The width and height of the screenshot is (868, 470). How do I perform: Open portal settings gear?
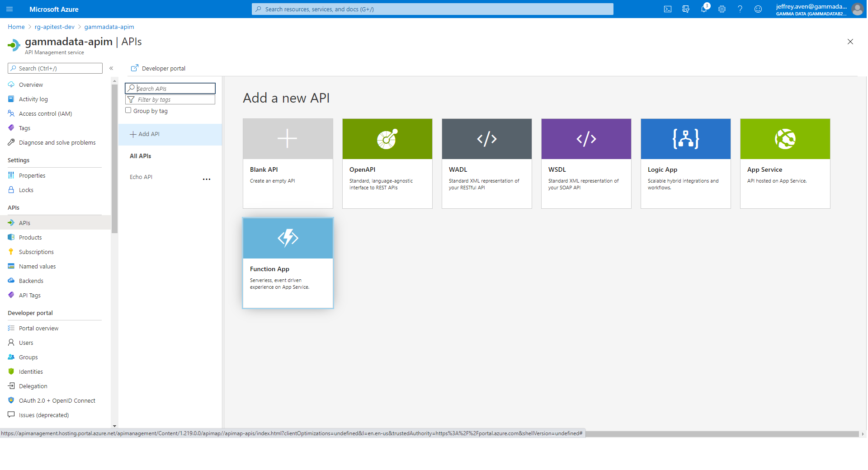tap(722, 9)
